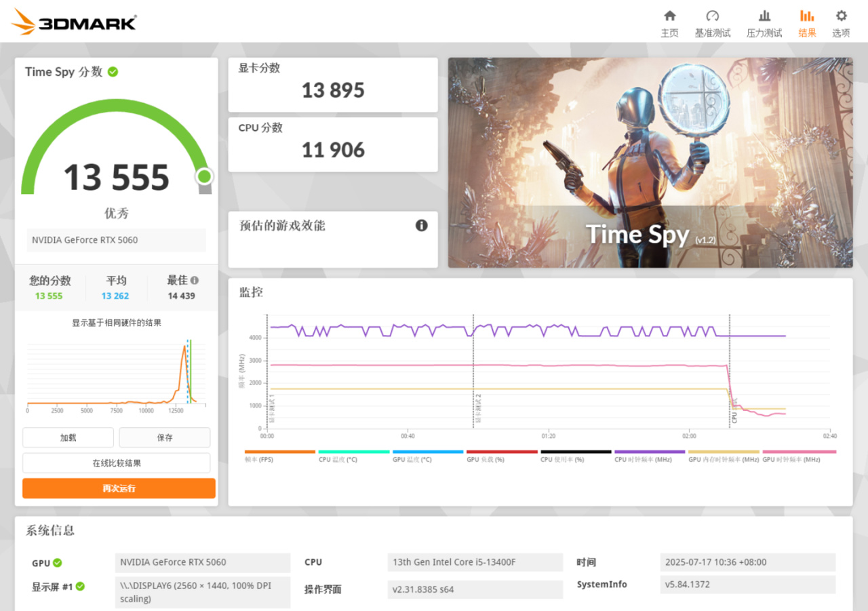Click the 平均 value 13 262
868x611 pixels.
(x=115, y=296)
